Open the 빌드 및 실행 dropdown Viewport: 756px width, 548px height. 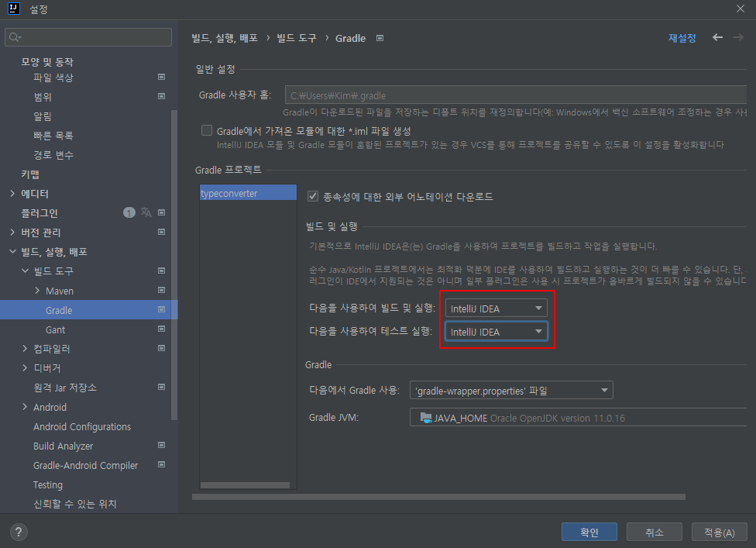[496, 308]
